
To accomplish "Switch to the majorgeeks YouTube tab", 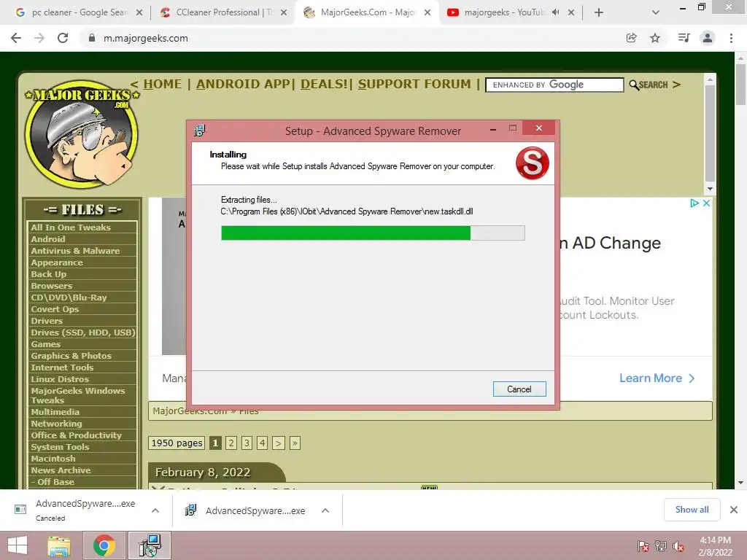I will 511,13.
